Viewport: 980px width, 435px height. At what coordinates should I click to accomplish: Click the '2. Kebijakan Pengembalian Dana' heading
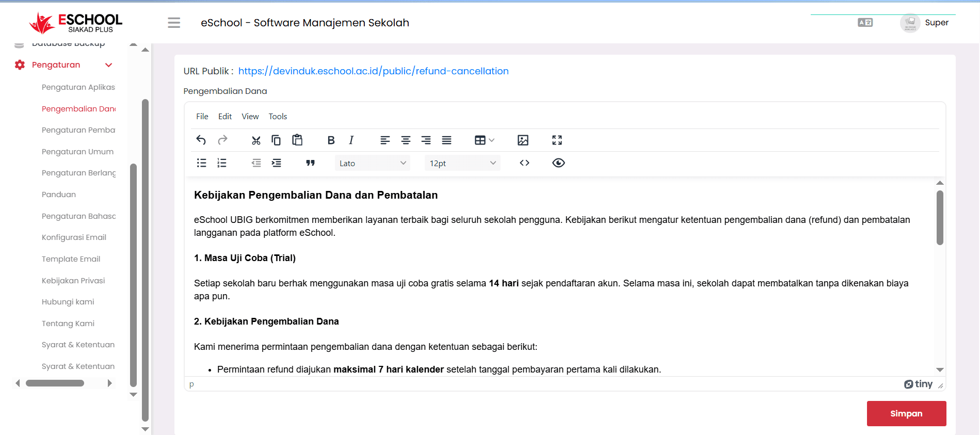tap(266, 321)
